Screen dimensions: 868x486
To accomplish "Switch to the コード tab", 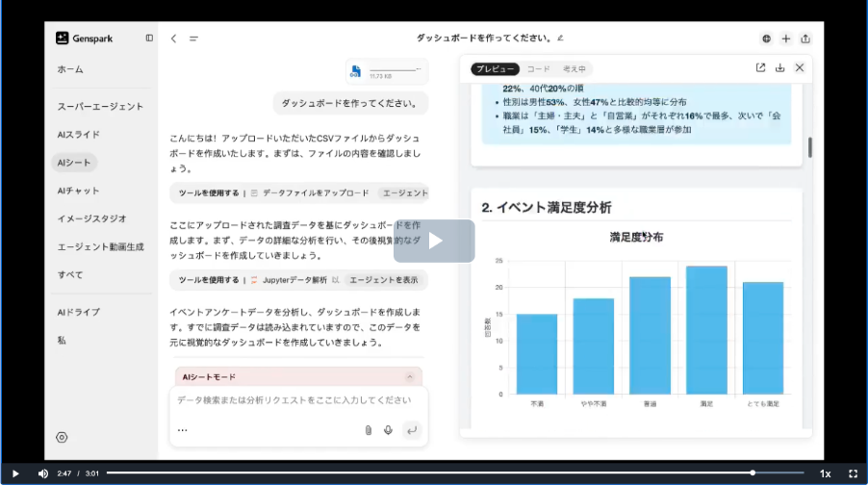I will coord(538,69).
